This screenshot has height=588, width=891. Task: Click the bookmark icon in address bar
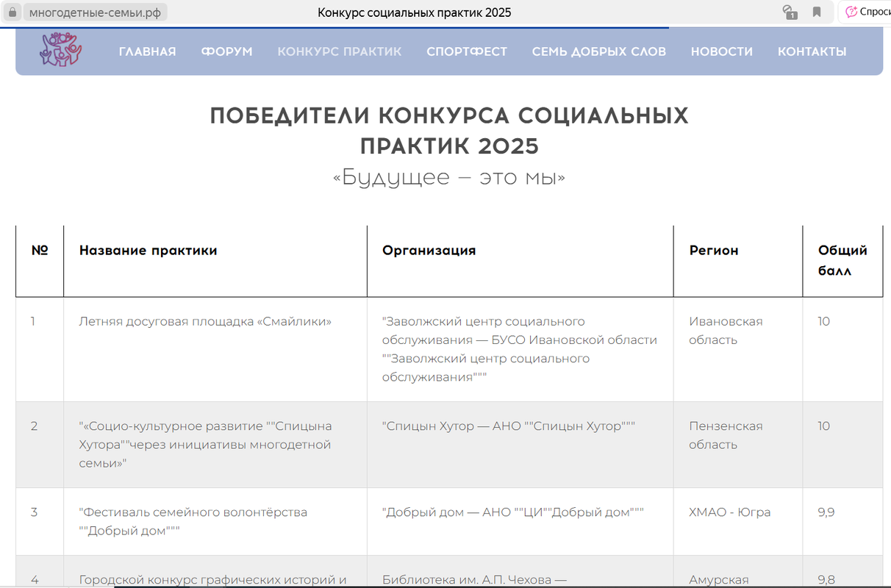point(817,12)
